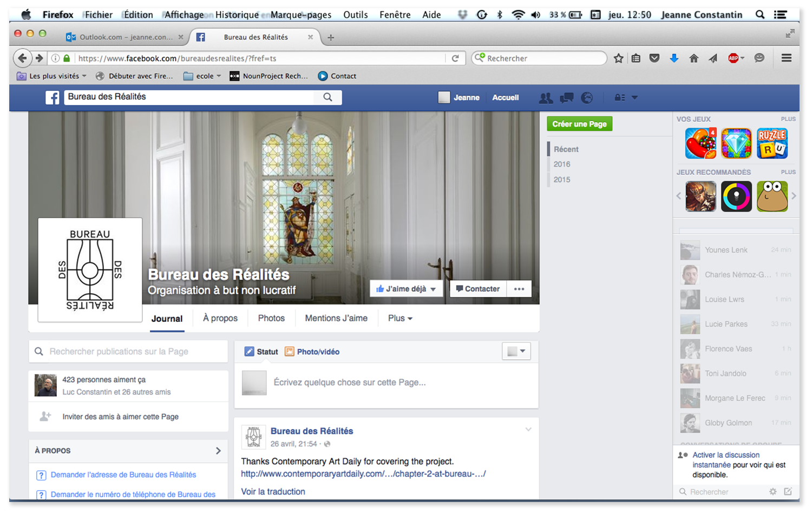
Task: Reload the page with refresh icon
Action: click(x=455, y=58)
